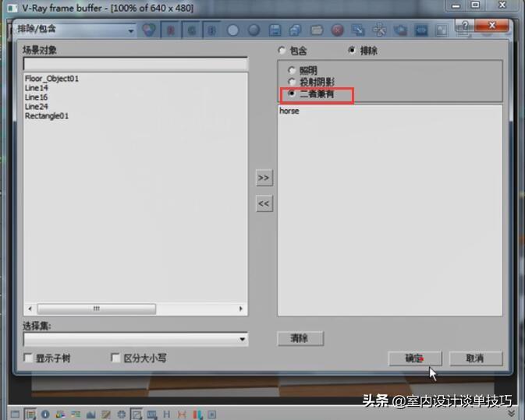Select Line14 in scene objects list
The image size is (525, 420).
click(36, 88)
